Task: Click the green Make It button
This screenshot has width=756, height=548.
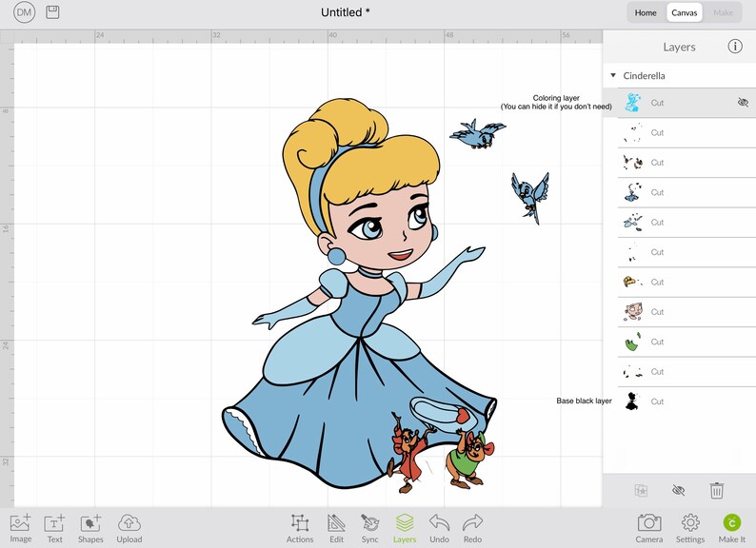Action: click(732, 528)
